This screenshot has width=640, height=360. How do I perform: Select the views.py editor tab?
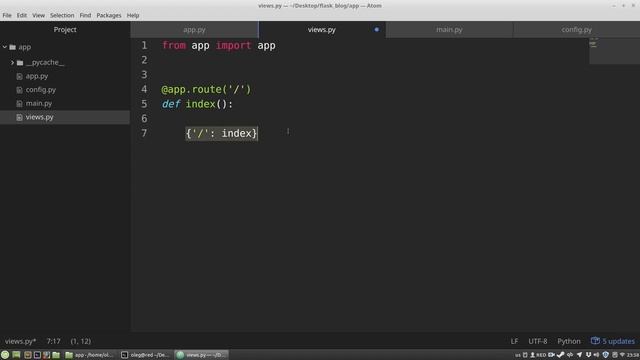(322, 29)
